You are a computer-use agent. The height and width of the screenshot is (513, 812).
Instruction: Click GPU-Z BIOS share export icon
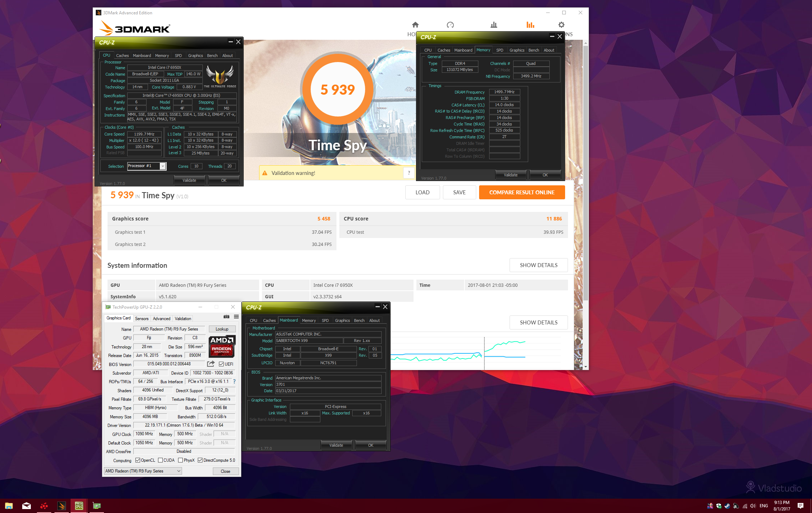pos(211,364)
